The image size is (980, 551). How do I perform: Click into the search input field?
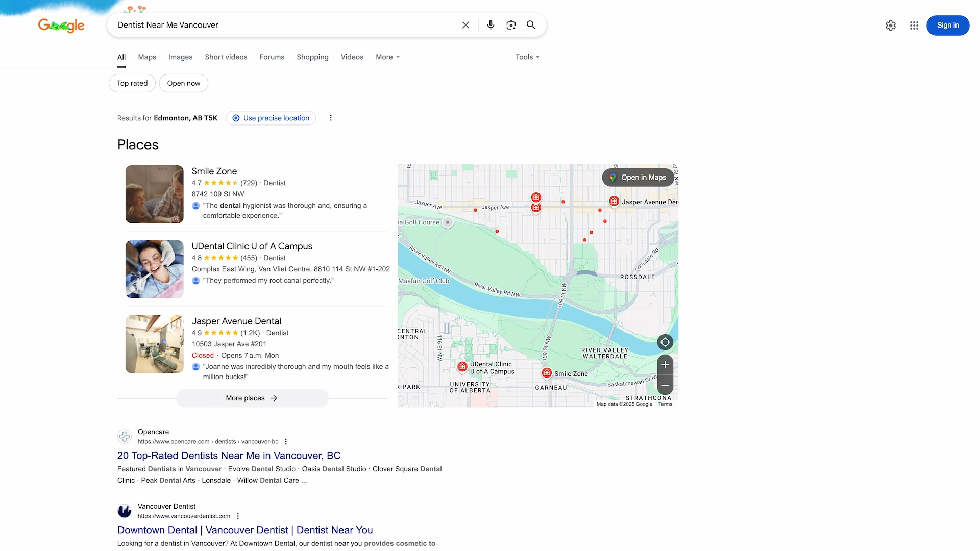click(286, 25)
